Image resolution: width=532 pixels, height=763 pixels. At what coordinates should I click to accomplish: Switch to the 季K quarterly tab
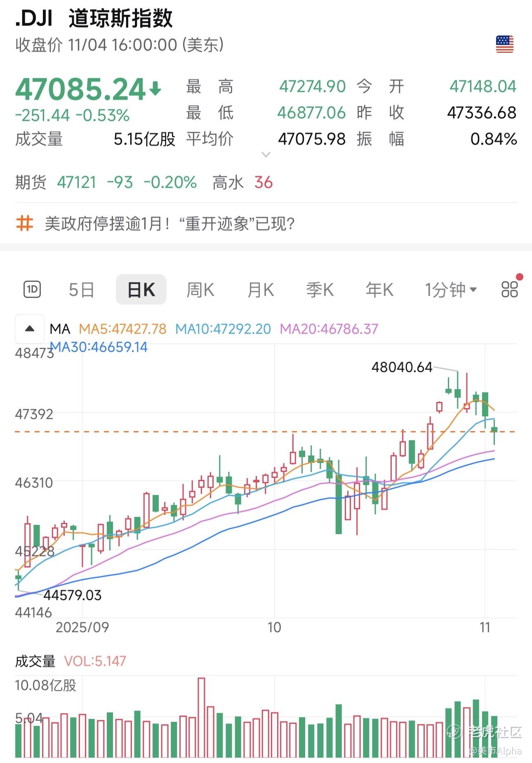tap(320, 290)
